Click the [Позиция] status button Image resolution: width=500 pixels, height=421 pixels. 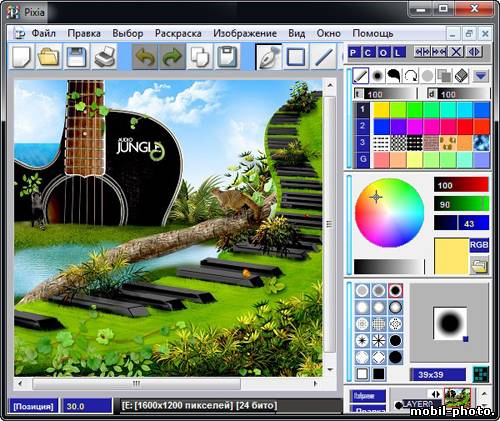click(33, 406)
